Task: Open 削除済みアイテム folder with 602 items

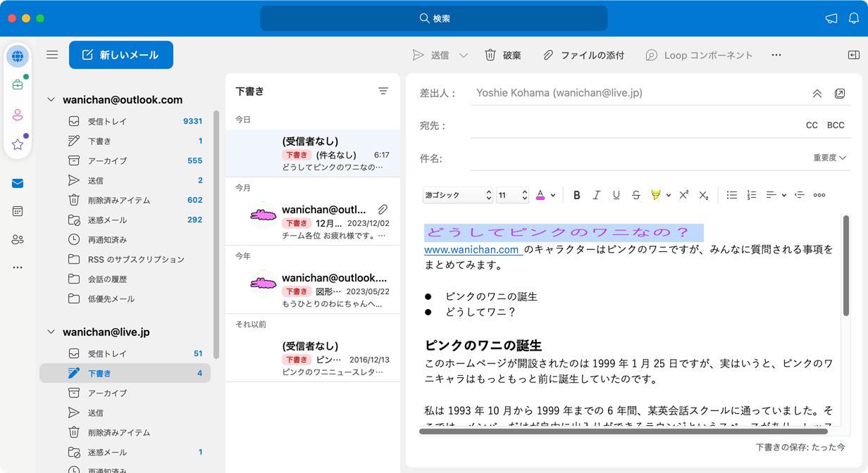Action: [x=125, y=200]
